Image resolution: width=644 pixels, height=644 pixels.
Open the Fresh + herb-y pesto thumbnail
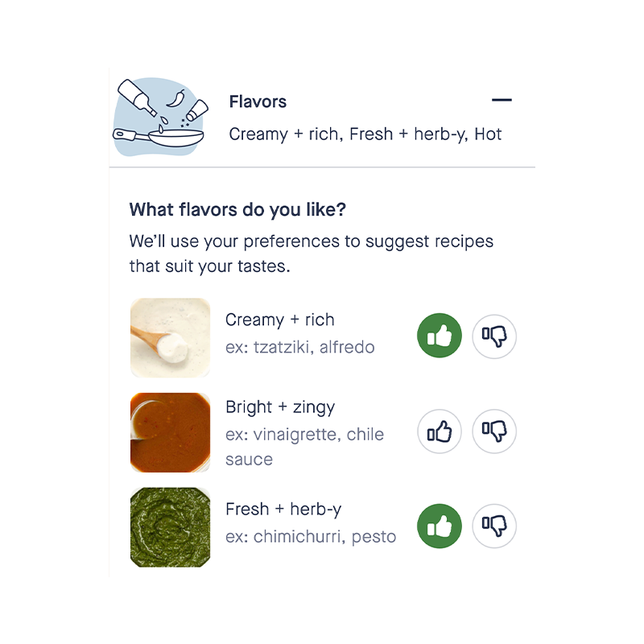pyautogui.click(x=170, y=527)
